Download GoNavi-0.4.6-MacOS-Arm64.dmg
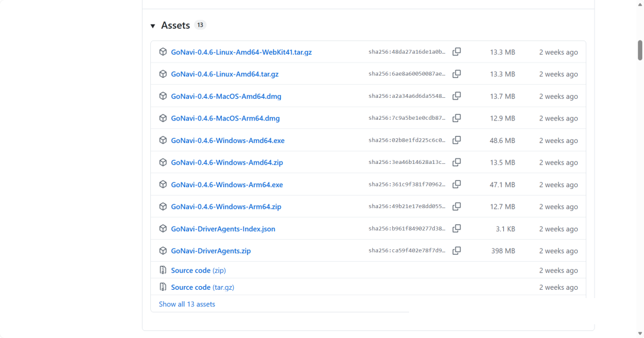Image resolution: width=644 pixels, height=338 pixels. [225, 119]
